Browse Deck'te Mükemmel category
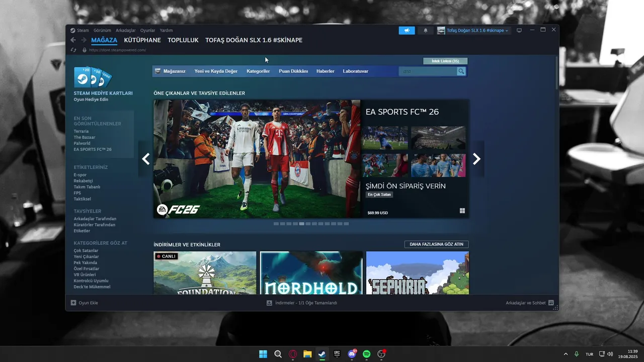 pos(92,287)
